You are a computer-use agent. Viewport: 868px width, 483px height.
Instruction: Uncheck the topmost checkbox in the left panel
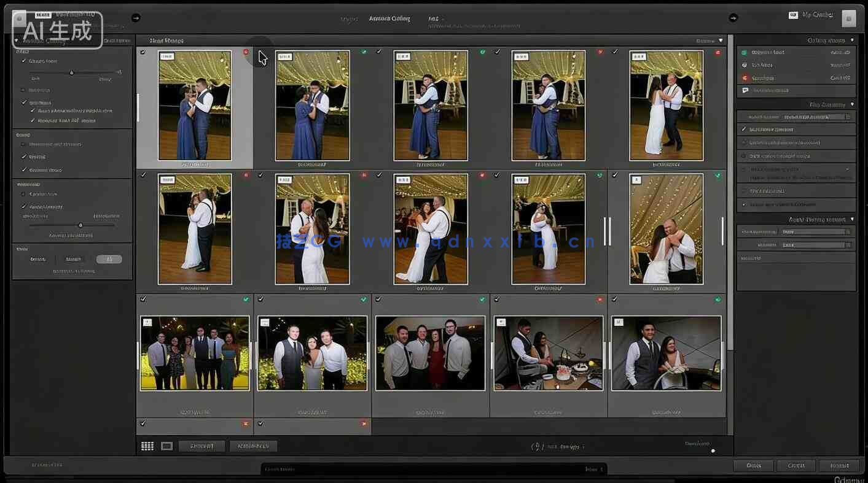24,61
